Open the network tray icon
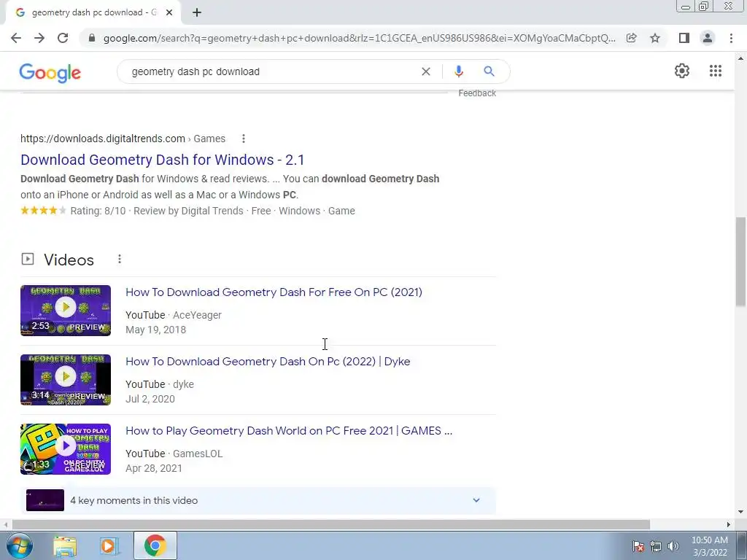This screenshot has width=747, height=560. (656, 546)
